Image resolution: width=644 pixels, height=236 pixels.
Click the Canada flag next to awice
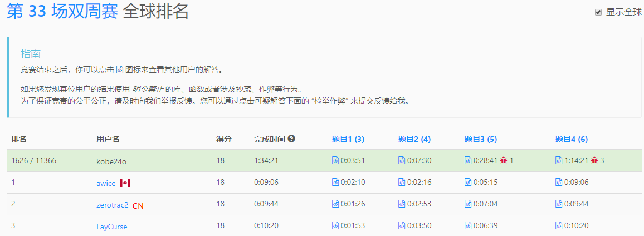click(125, 183)
